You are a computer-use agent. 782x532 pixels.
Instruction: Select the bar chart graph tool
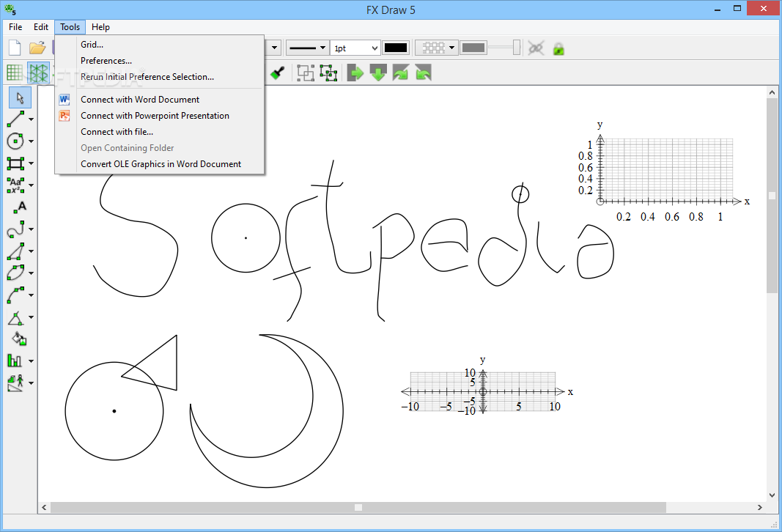[x=15, y=361]
